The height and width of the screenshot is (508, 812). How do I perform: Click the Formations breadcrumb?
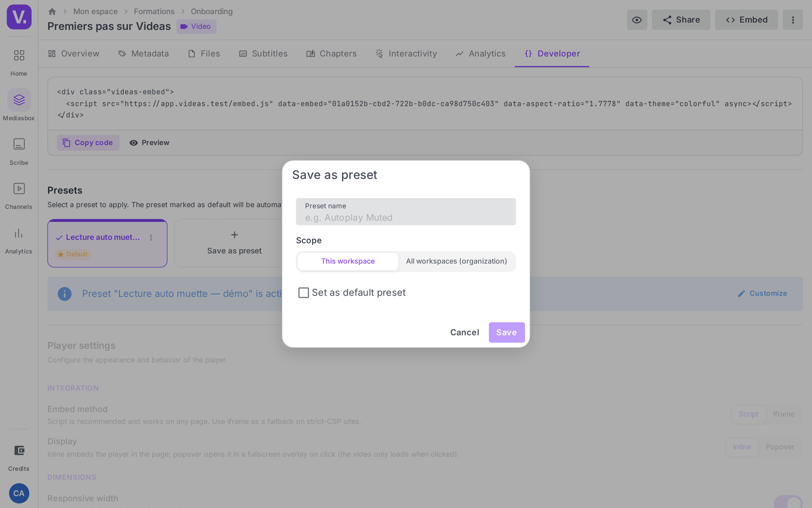tap(154, 11)
